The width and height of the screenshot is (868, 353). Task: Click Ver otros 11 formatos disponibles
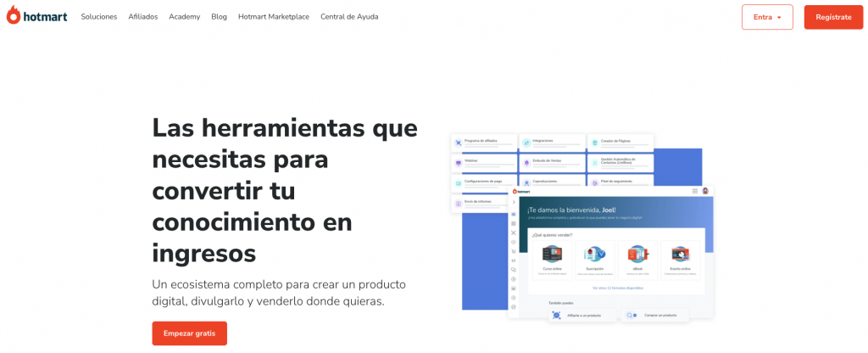pyautogui.click(x=617, y=289)
